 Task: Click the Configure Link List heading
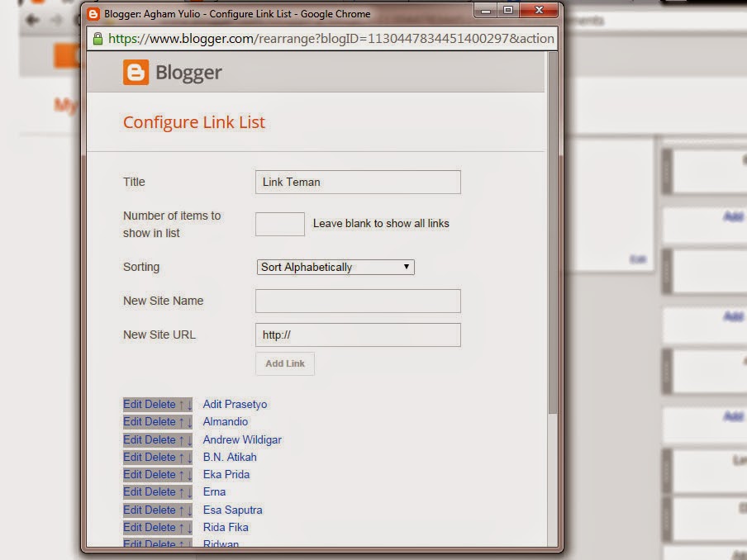[194, 122]
